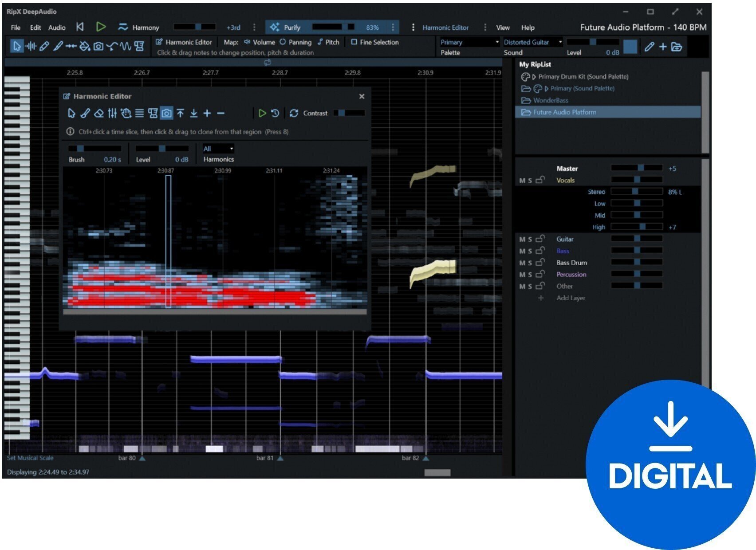This screenshot has width=756, height=550.
Task: Click the plus icon in Harmonic Editor toolbar
Action: (x=207, y=114)
